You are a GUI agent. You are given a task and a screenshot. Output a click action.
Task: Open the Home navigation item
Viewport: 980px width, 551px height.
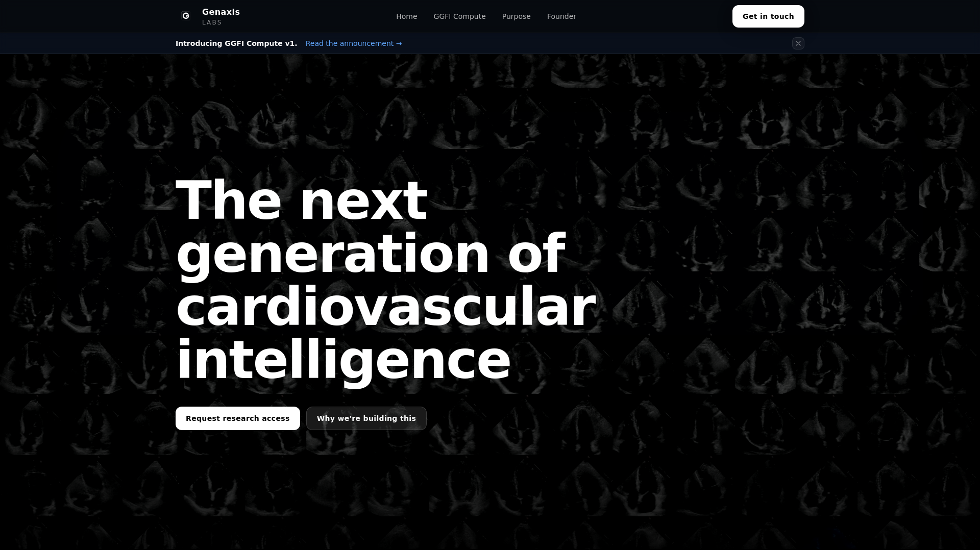406,16
